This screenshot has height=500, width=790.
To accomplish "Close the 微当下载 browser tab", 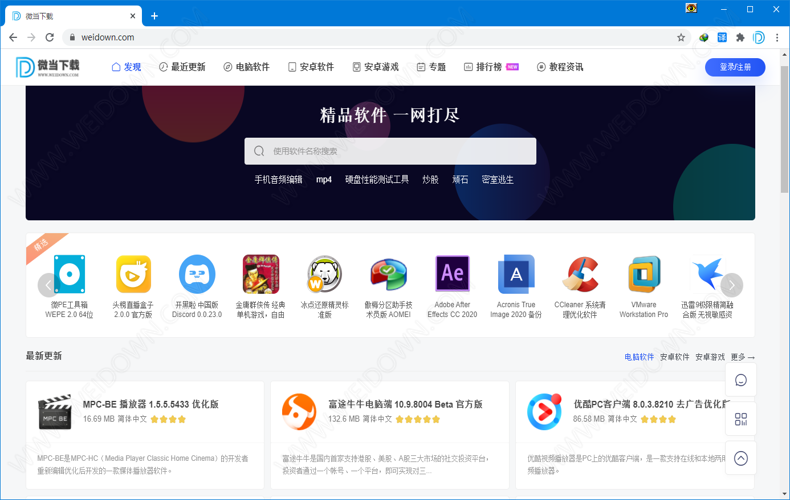I will pyautogui.click(x=133, y=16).
